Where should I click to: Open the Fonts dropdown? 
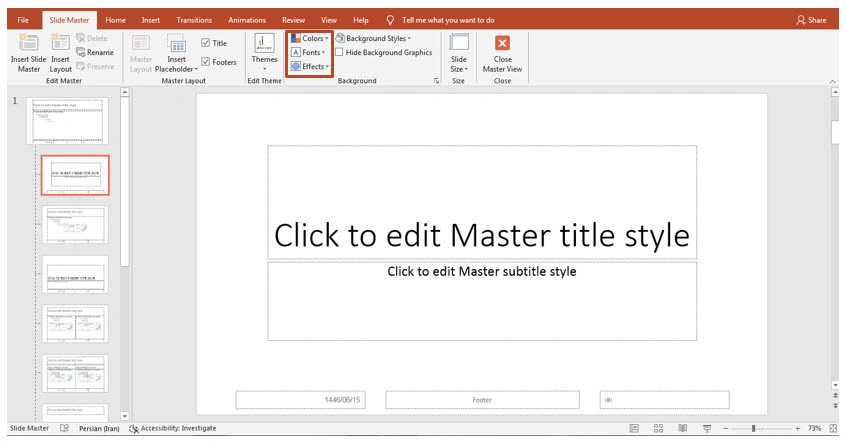[x=309, y=52]
